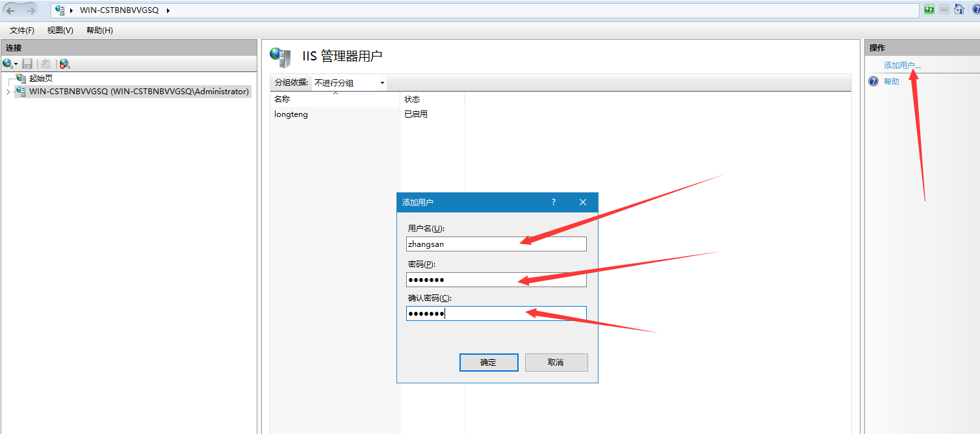Click the forward navigation arrow
Viewport: 980px width, 434px height.
[31, 10]
